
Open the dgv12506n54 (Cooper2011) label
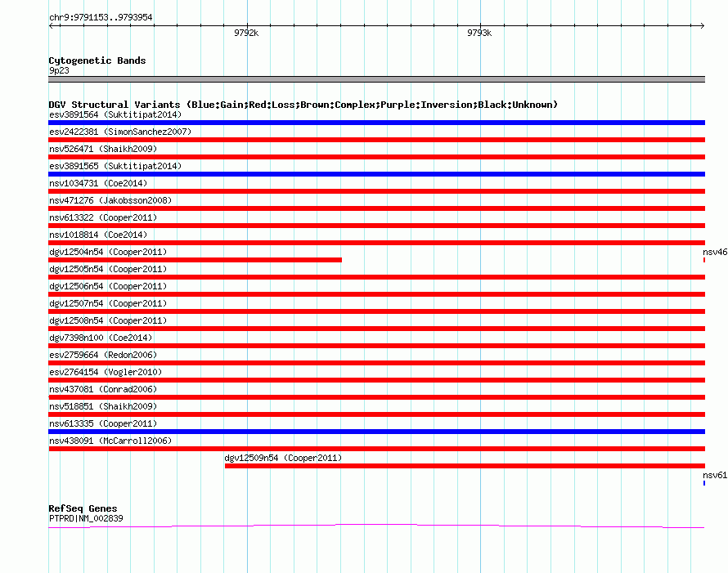pos(108,286)
